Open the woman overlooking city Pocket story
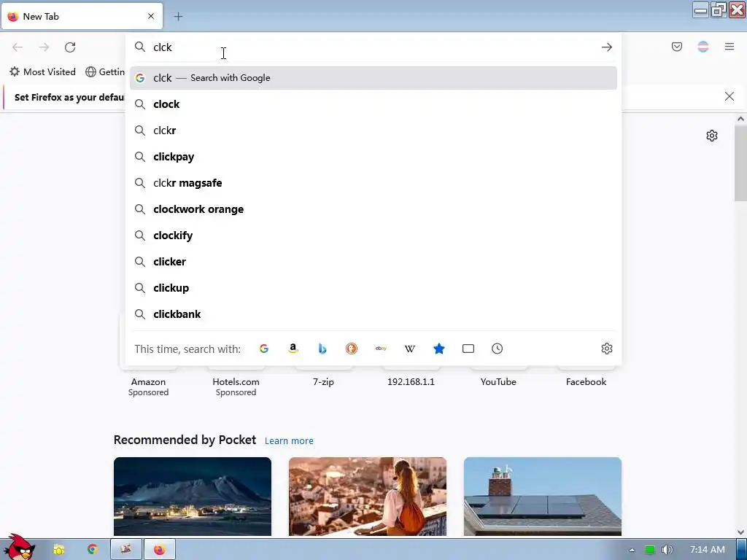Viewport: 747px width, 560px height. [x=368, y=496]
